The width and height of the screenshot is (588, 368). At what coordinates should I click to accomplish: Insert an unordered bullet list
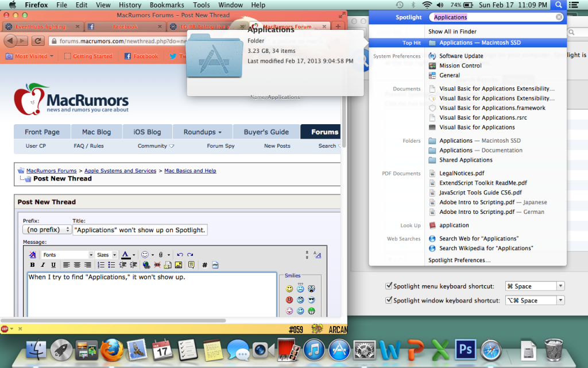click(111, 265)
